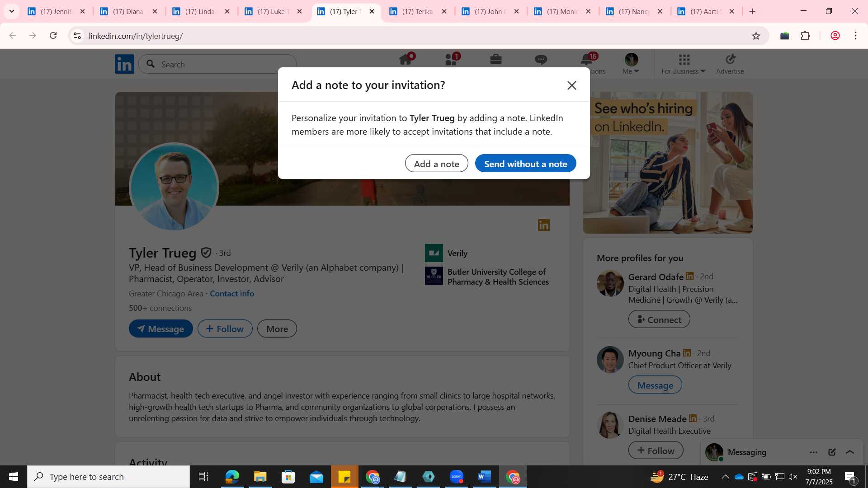Expand the Messaging overlay chevron
The width and height of the screenshot is (868, 488).
pyautogui.click(x=850, y=452)
